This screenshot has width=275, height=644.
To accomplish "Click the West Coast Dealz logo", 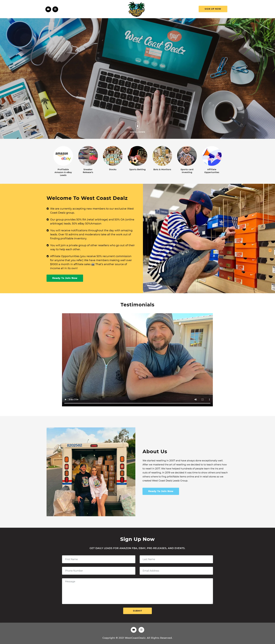I will click(x=136, y=9).
